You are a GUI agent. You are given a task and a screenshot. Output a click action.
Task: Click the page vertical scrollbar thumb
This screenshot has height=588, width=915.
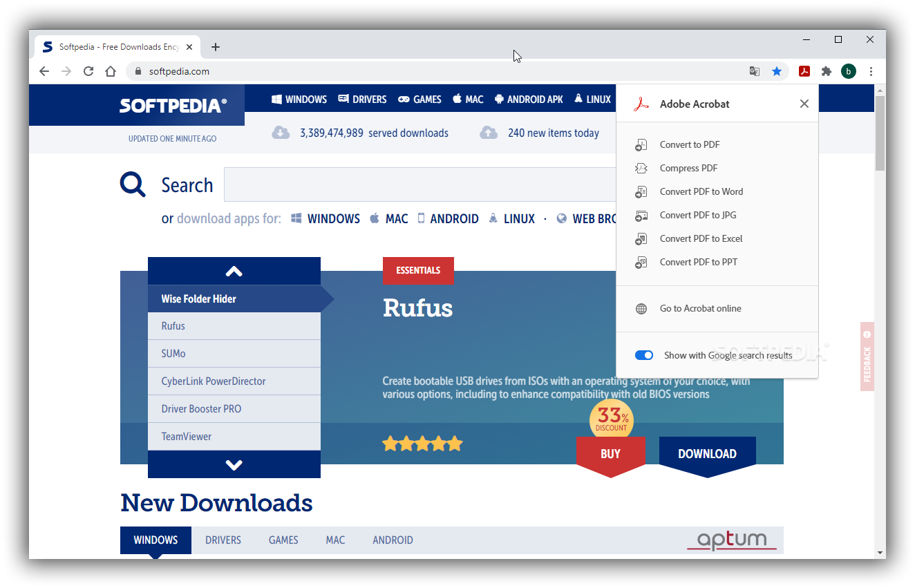[880, 133]
